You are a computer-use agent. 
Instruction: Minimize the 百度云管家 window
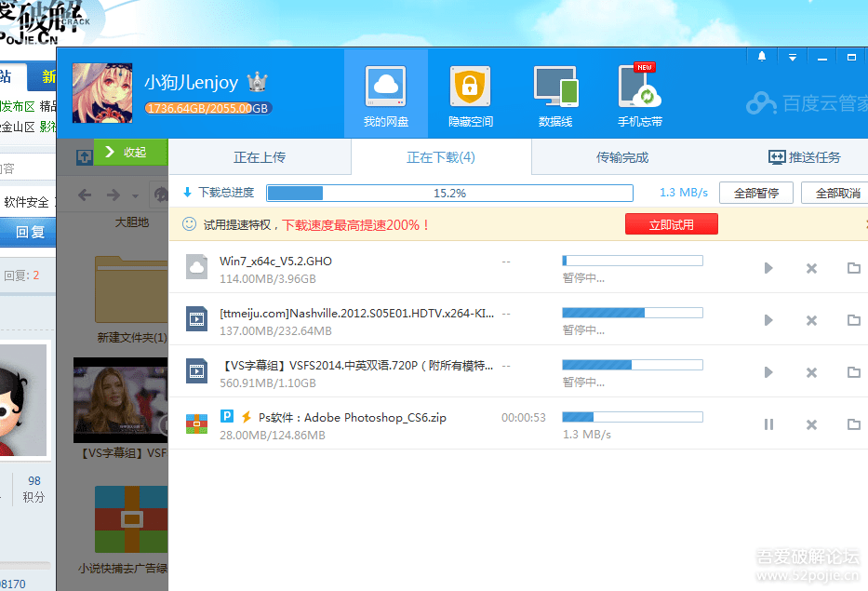tap(822, 57)
